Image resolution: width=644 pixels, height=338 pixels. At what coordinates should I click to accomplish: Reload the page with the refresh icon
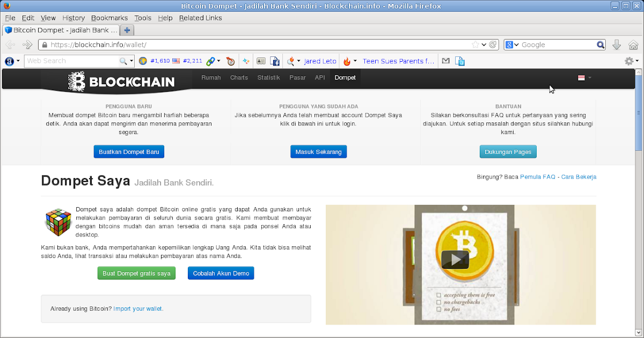click(493, 45)
